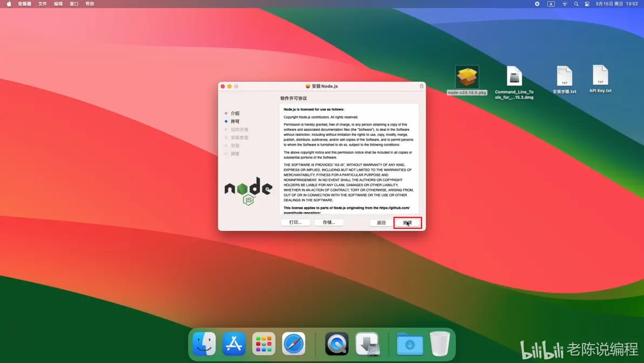Viewport: 644px width, 363px height.
Task: Open Trash from the Dock
Action: pyautogui.click(x=440, y=344)
